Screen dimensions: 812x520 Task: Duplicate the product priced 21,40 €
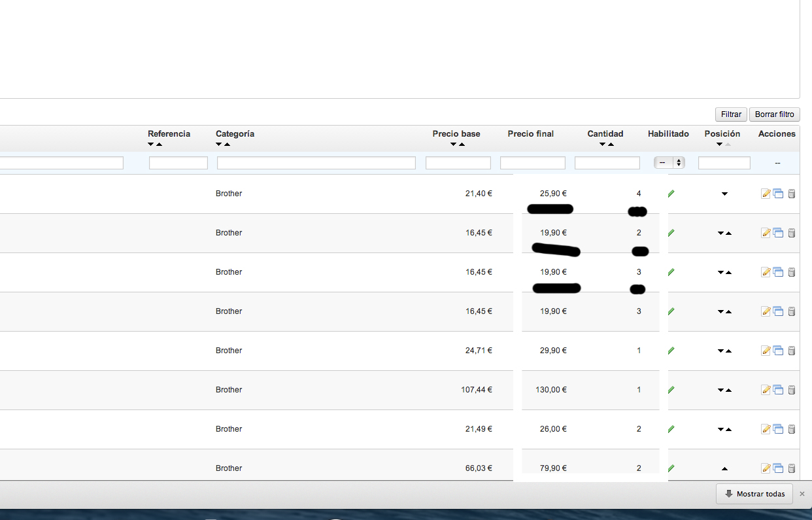778,194
